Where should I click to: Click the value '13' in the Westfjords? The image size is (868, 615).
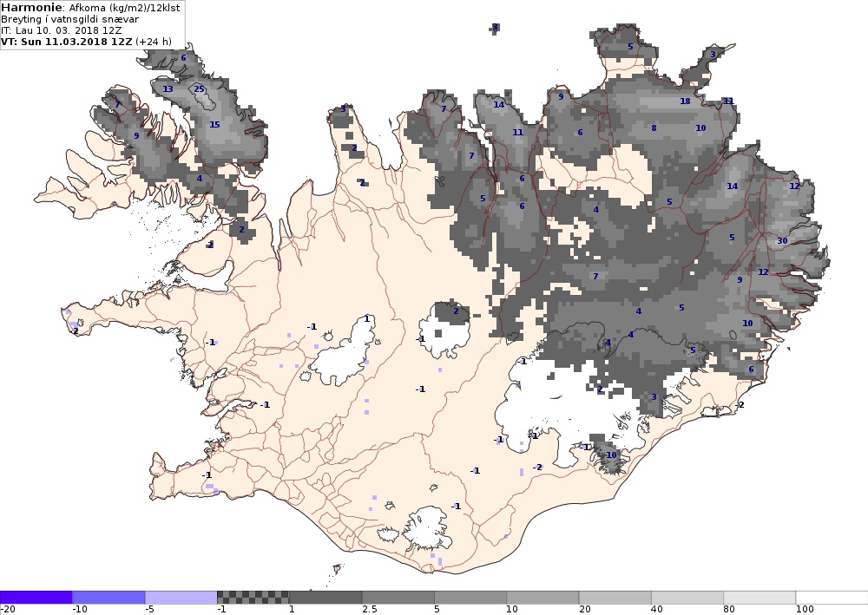(x=168, y=89)
